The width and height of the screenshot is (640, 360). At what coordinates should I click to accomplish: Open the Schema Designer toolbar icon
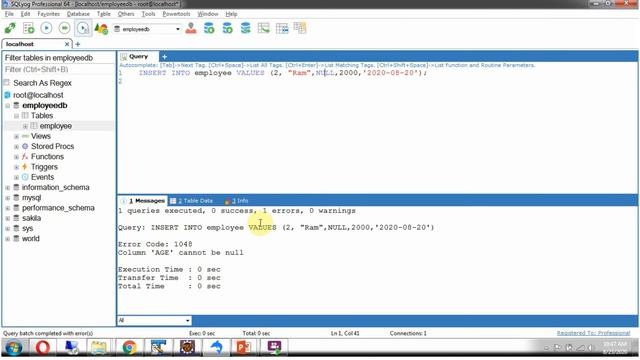pos(264,28)
